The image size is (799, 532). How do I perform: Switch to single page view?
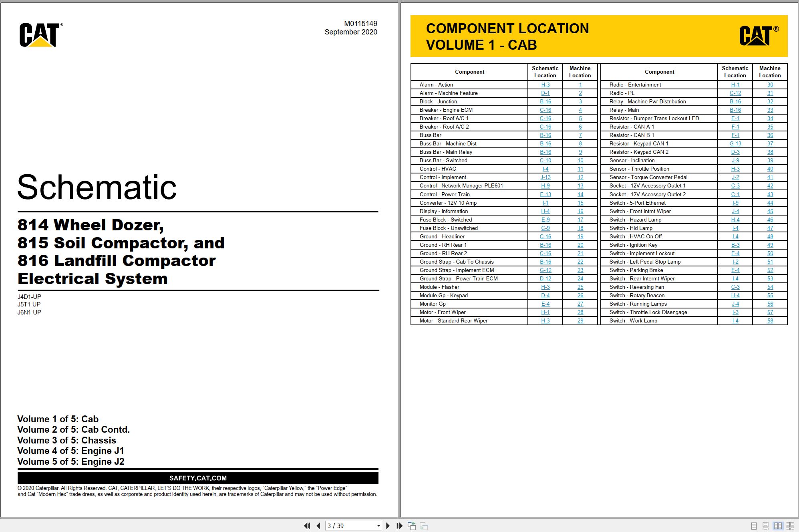pyautogui.click(x=754, y=526)
